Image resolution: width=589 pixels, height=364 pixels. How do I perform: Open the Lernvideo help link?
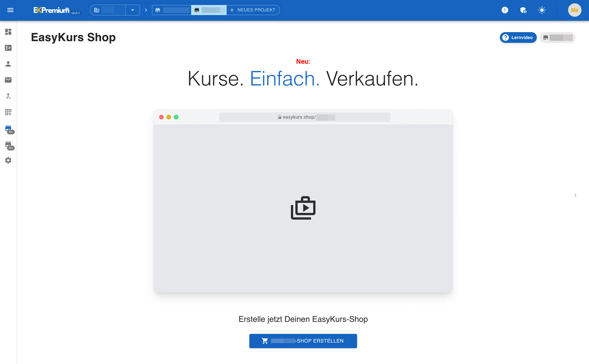pos(518,37)
